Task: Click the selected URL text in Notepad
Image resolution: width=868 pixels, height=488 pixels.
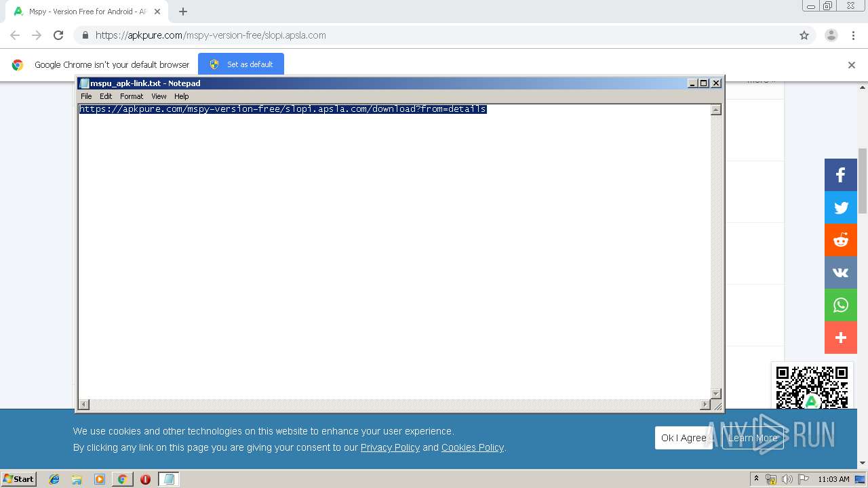Action: [x=283, y=109]
